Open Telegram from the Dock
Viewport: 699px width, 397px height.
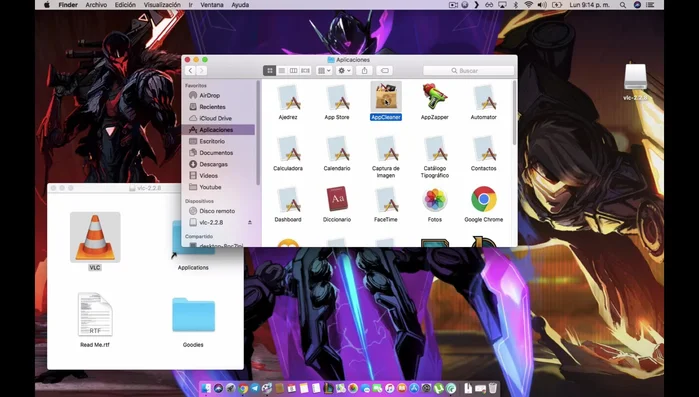click(x=255, y=388)
